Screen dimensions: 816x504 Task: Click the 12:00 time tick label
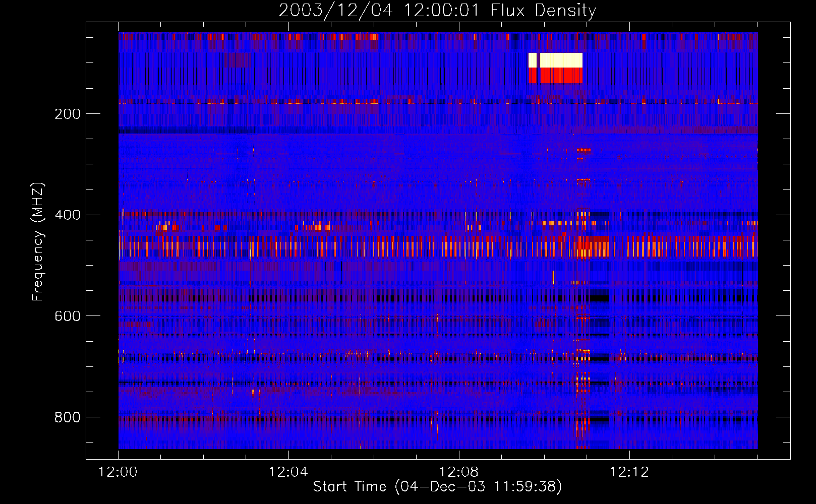tap(118, 472)
